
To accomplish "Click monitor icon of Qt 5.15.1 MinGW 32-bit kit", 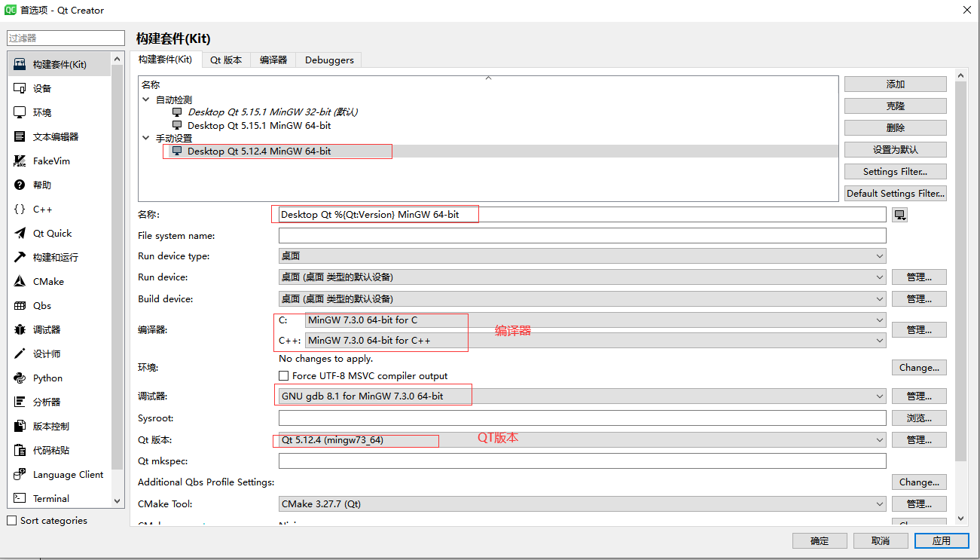I will [177, 112].
